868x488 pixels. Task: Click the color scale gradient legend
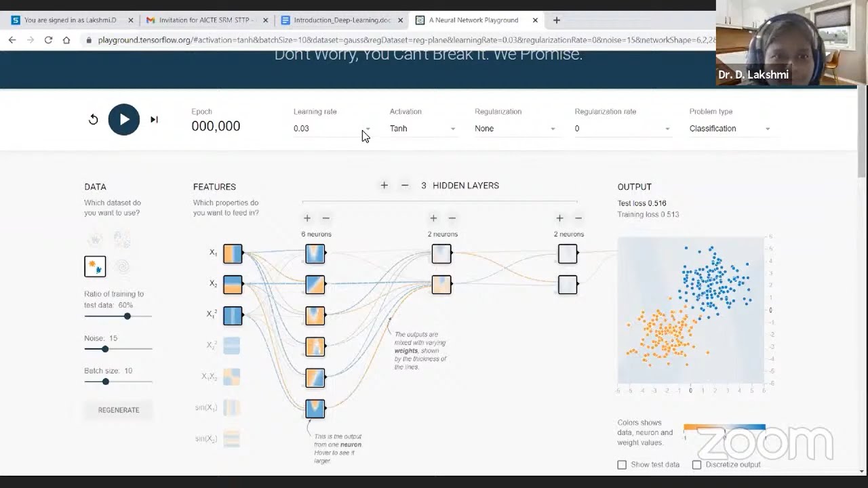click(x=724, y=428)
